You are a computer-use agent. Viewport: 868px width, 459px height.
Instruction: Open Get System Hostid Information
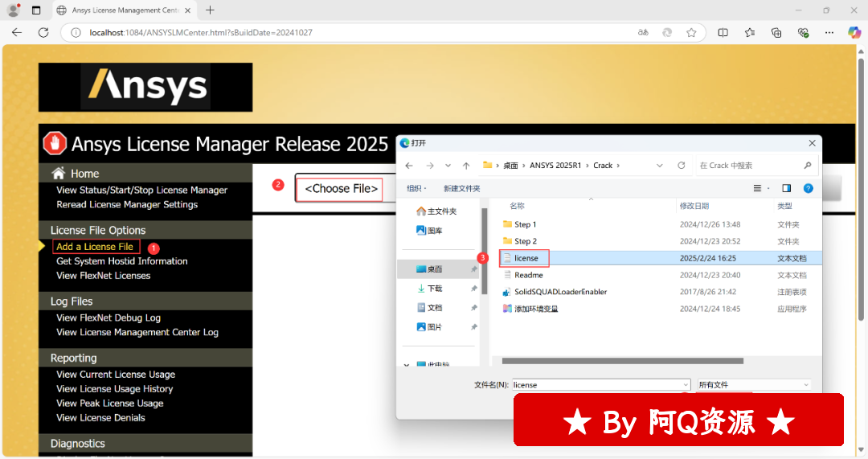122,261
